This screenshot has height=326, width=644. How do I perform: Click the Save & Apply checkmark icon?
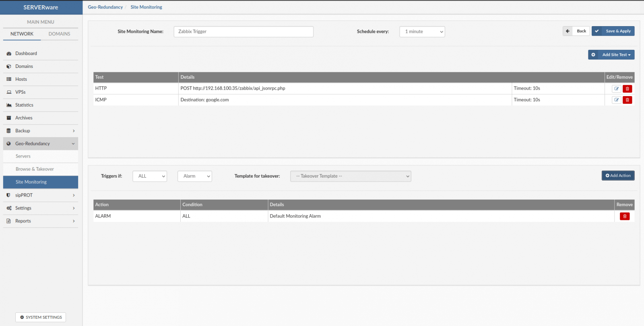pyautogui.click(x=597, y=31)
